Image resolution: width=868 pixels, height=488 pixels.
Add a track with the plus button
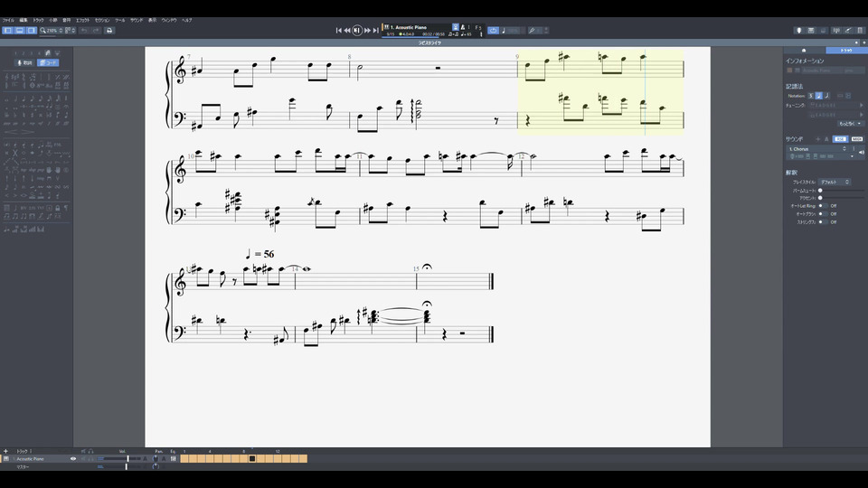(5, 452)
